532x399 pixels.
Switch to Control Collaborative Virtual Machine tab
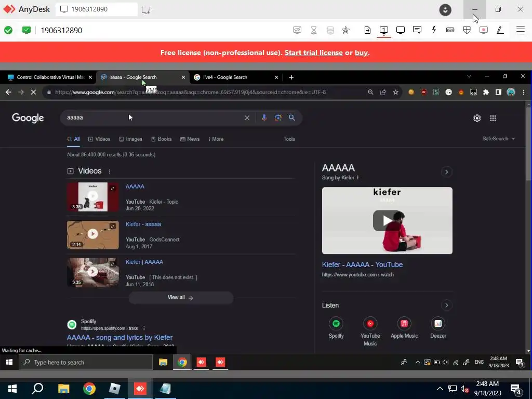click(x=50, y=77)
